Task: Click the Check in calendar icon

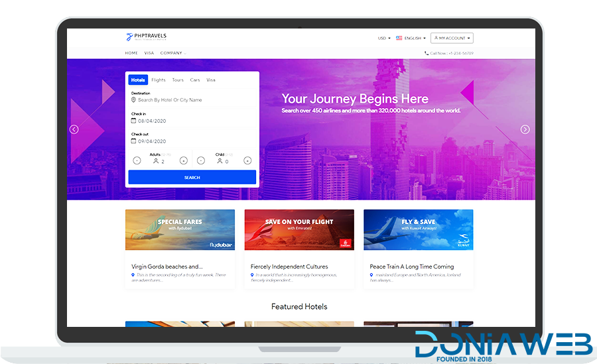Action: [133, 121]
